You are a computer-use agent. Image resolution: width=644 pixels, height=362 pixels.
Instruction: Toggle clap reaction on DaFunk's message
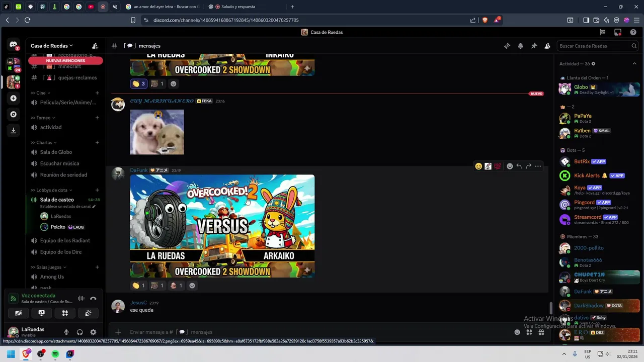click(x=139, y=286)
